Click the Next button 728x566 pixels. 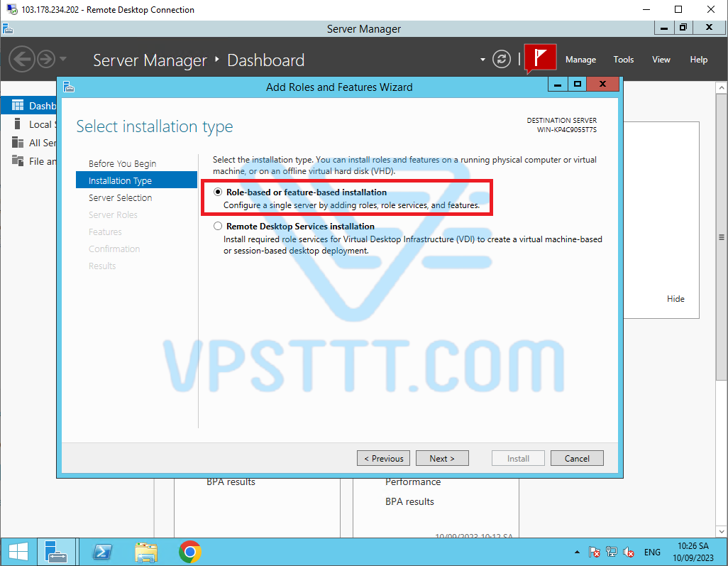tap(442, 458)
